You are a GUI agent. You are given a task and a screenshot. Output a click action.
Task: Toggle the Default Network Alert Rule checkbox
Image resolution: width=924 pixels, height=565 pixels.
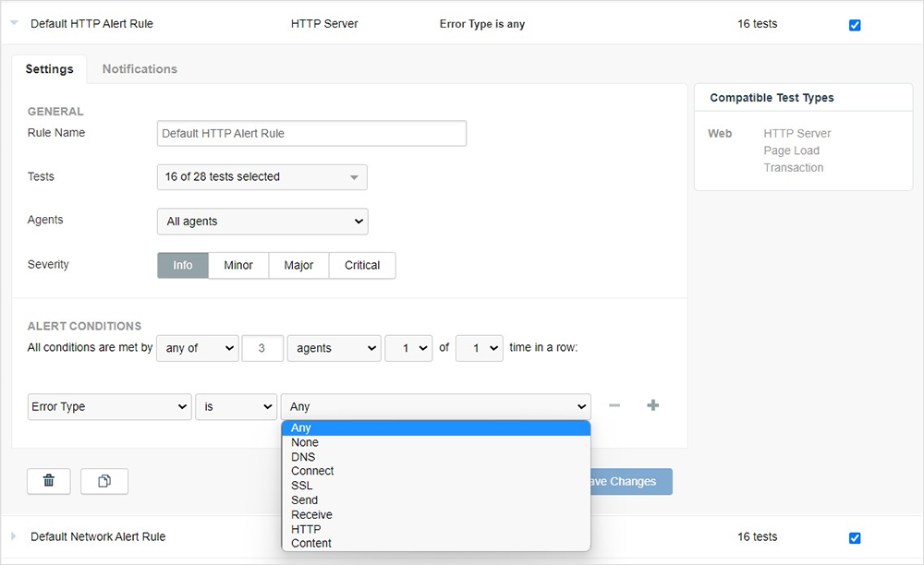pyautogui.click(x=855, y=537)
